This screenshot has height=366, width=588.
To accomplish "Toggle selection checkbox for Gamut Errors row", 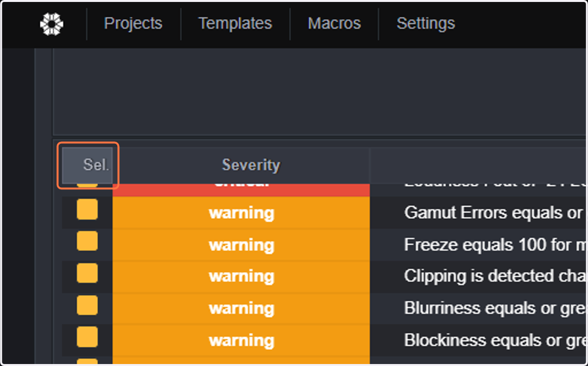I will click(87, 209).
